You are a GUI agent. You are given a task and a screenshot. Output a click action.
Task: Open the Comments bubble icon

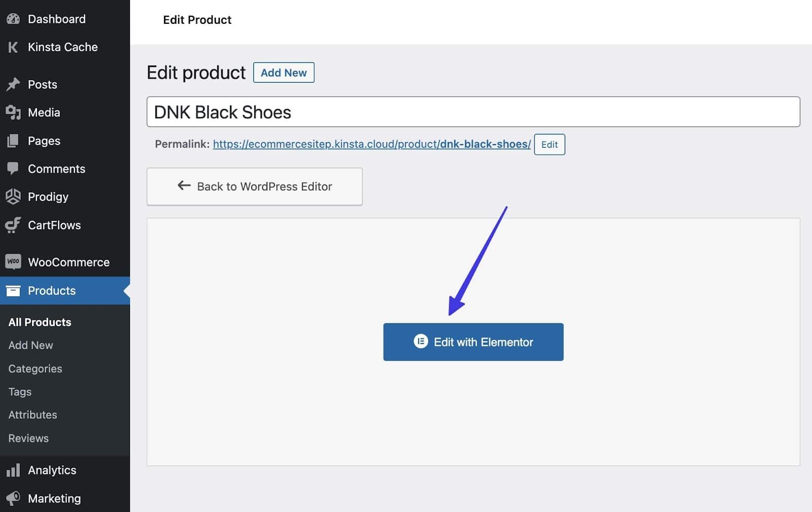click(13, 168)
